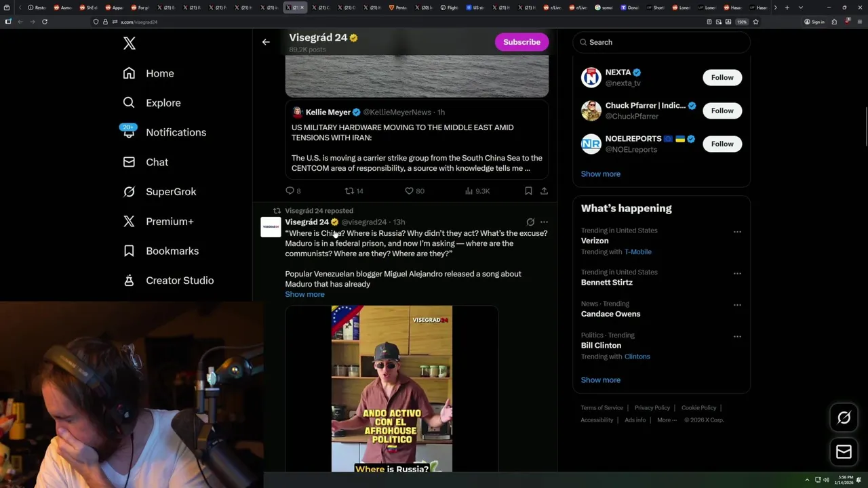
Task: Open Chat from the sidebar
Action: pos(145,162)
